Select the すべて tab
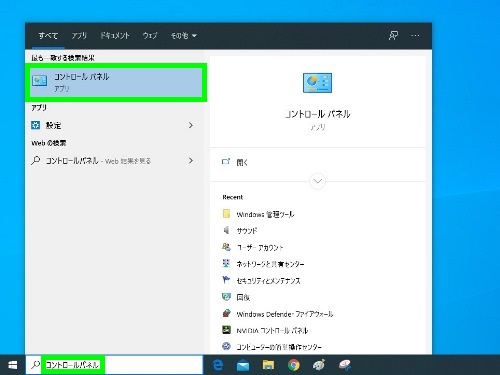Screen dimensions: 500x375 click(48, 35)
